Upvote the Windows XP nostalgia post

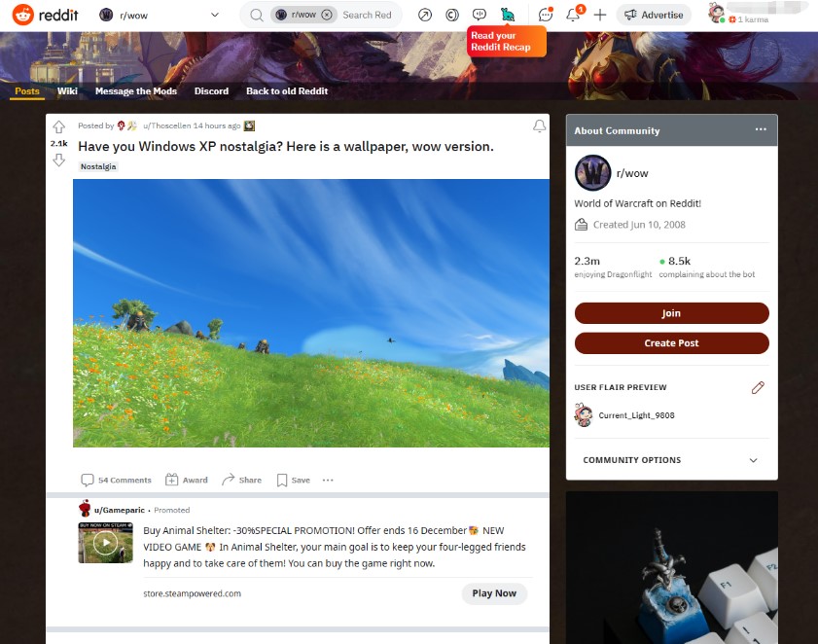(x=59, y=126)
